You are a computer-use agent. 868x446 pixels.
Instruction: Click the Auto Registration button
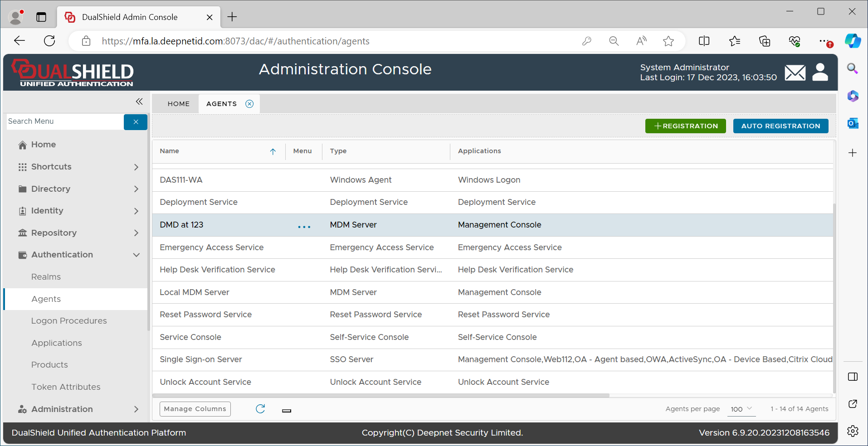780,126
